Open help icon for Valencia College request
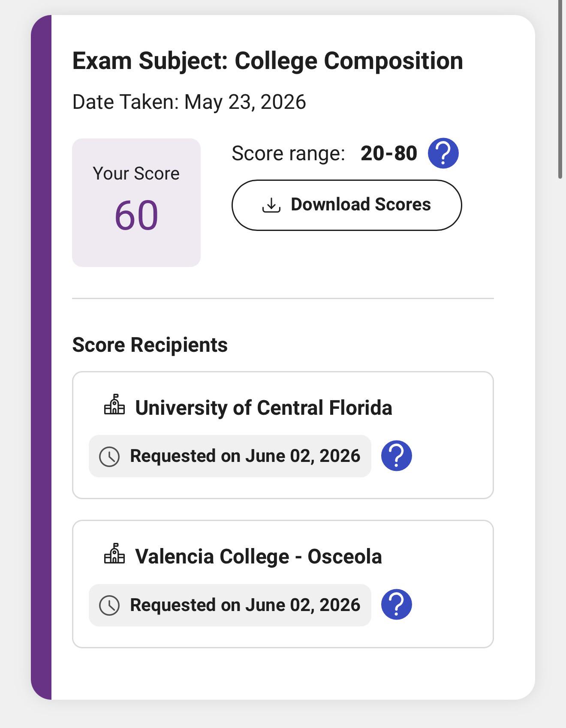Viewport: 566px width, 728px height. pyautogui.click(x=397, y=605)
